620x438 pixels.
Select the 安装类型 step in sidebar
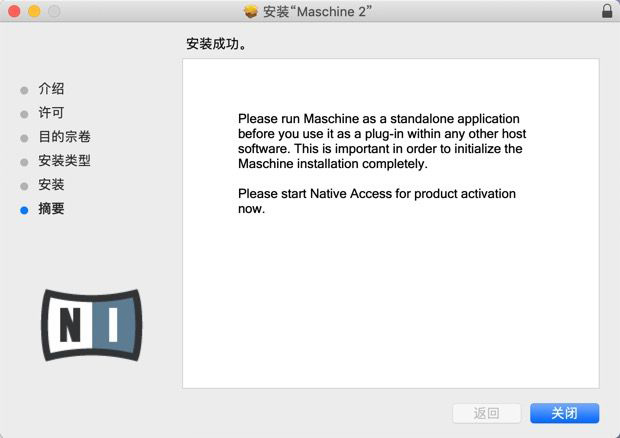pyautogui.click(x=64, y=160)
